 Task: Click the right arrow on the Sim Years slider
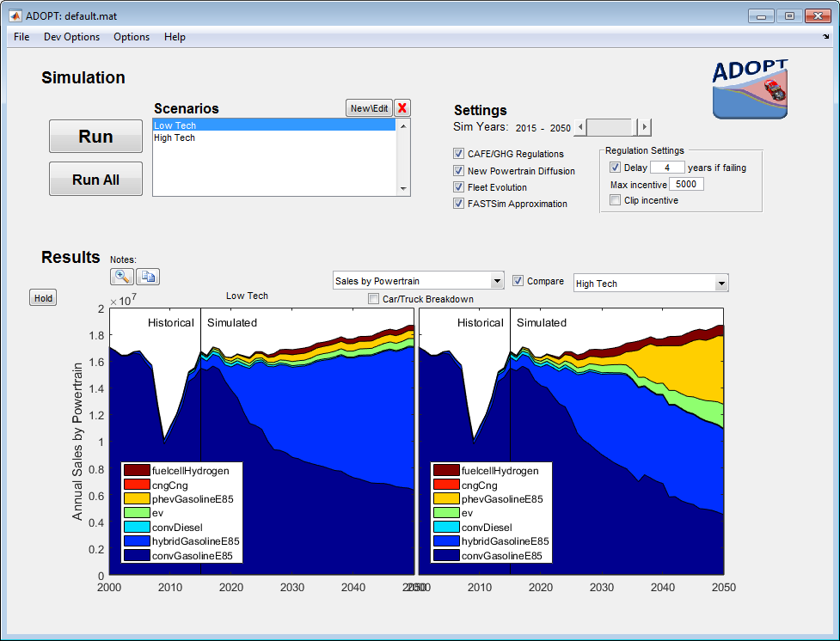coord(643,126)
